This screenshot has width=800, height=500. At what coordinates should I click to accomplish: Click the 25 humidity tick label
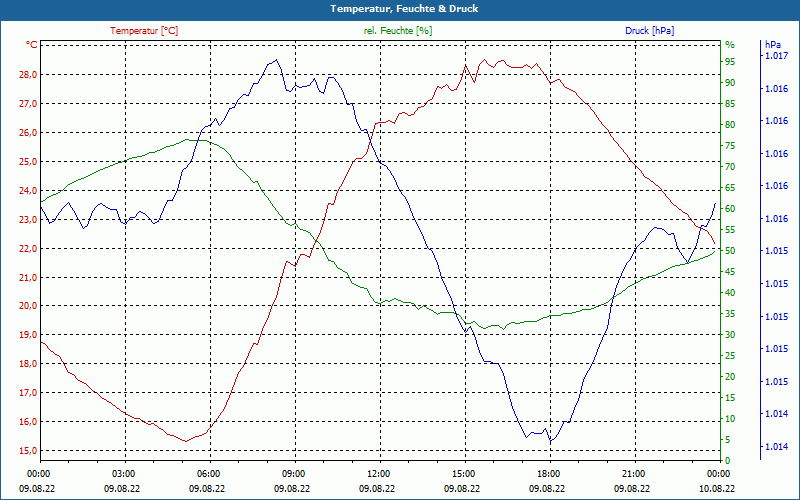[730, 356]
